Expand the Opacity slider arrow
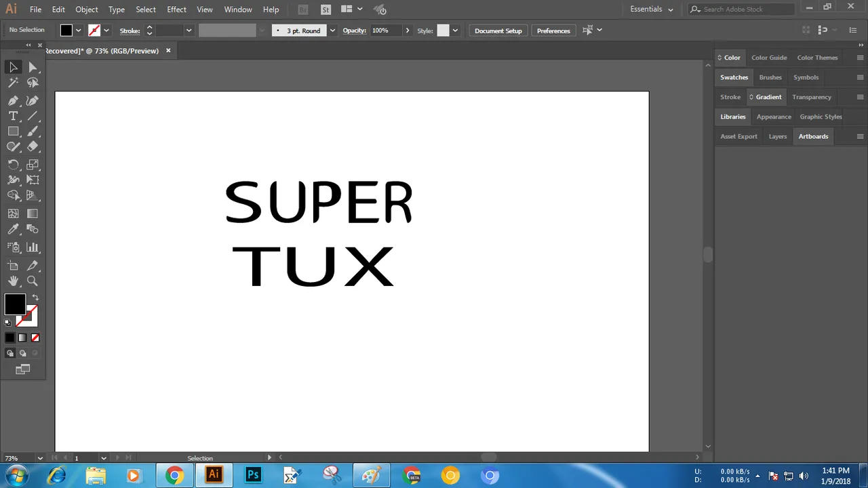 407,30
